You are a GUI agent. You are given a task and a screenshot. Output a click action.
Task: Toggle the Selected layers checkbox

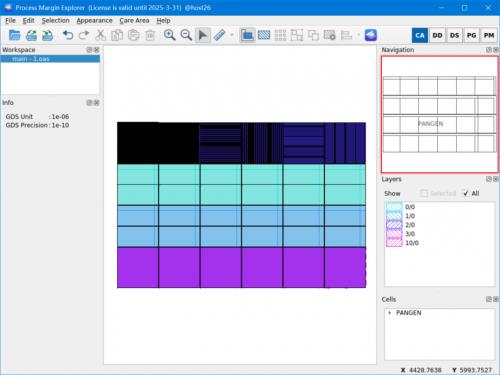424,193
